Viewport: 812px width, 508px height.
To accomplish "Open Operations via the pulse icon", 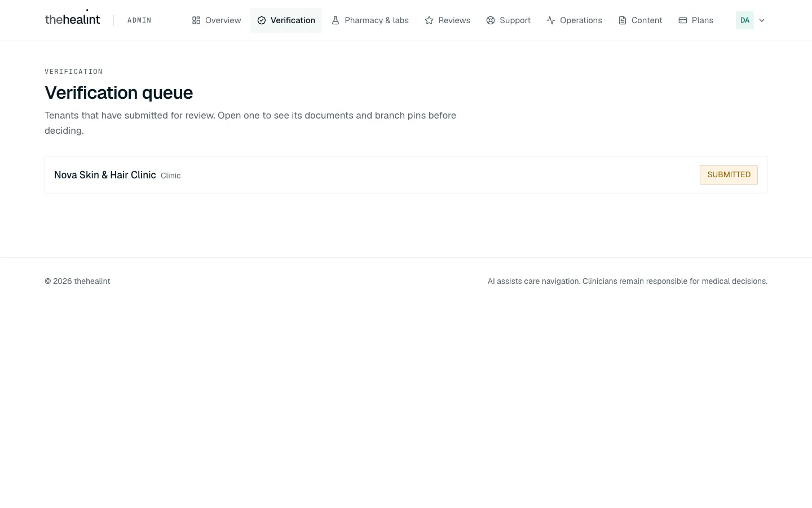I will click(x=551, y=20).
